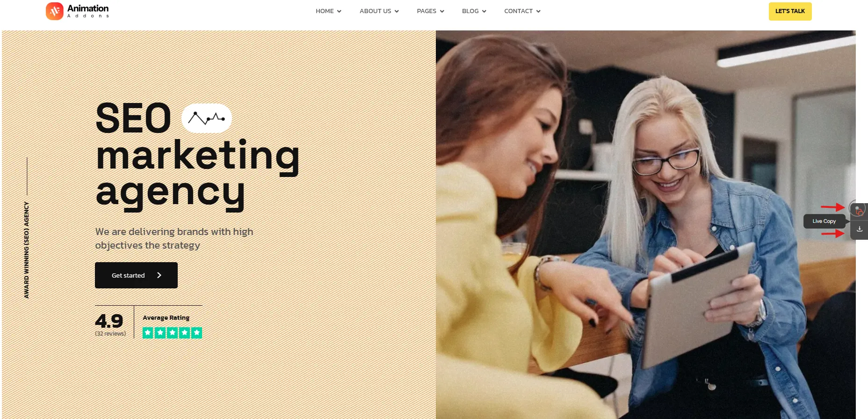Click the first green rating star
The image size is (868, 419).
[148, 332]
